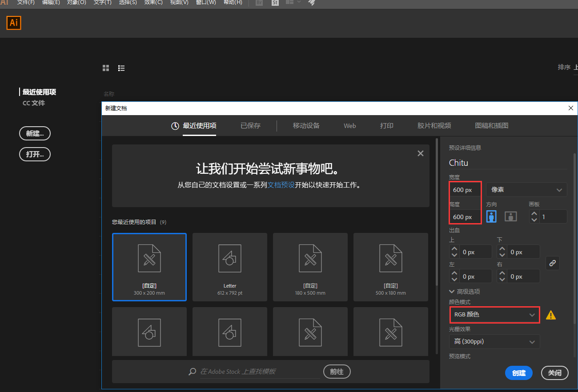This screenshot has height=392, width=578.
Task: Click the Adobe Stock search magnifier icon
Action: (193, 372)
